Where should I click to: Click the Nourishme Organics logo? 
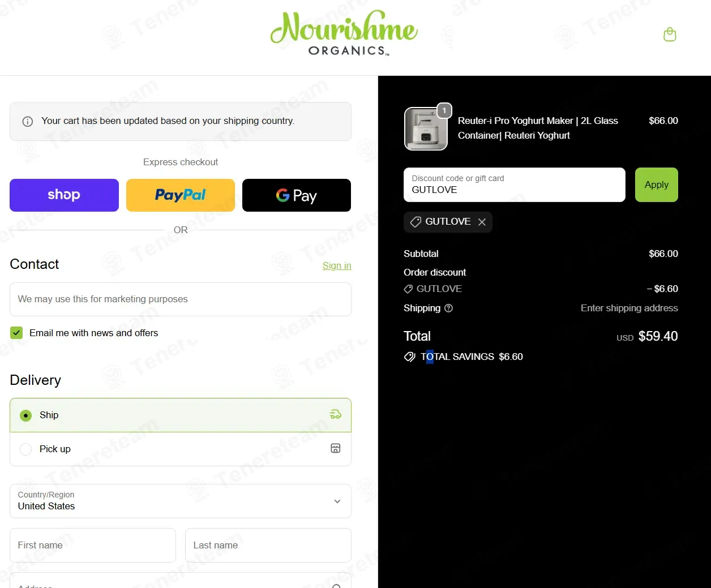coord(345,33)
